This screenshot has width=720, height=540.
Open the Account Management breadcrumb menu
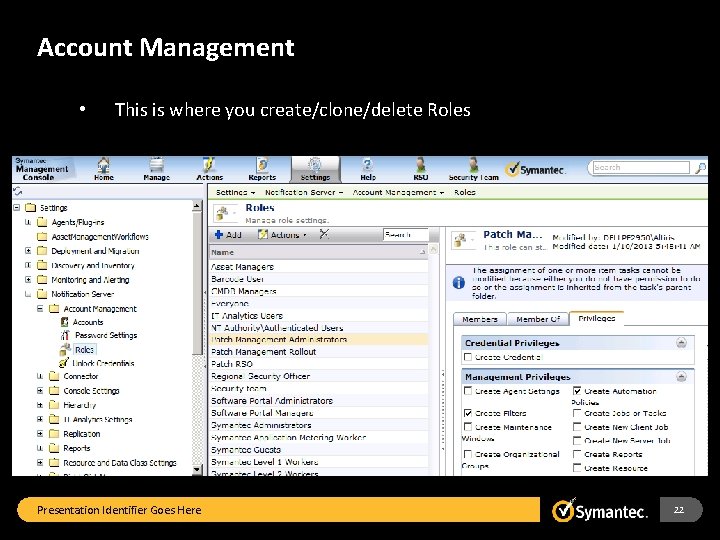click(x=398, y=192)
